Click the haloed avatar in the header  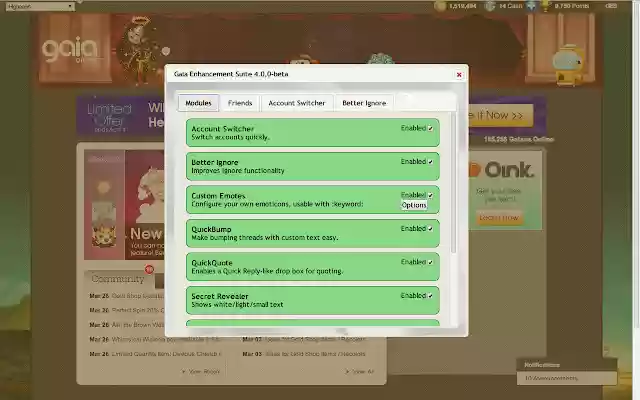tap(137, 51)
